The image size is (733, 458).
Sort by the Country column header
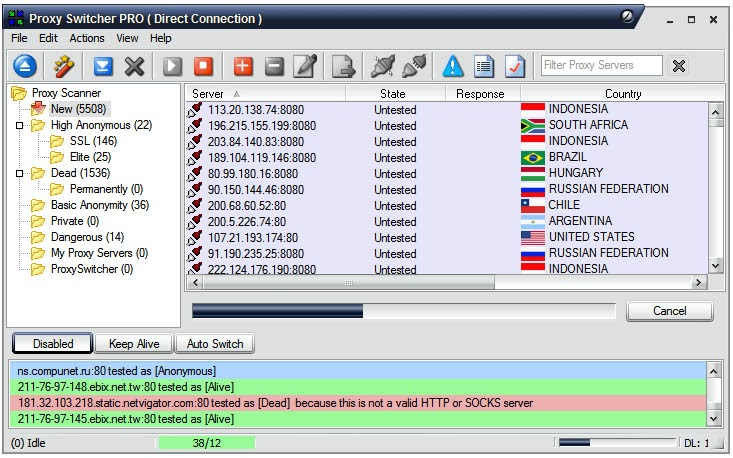[x=622, y=94]
